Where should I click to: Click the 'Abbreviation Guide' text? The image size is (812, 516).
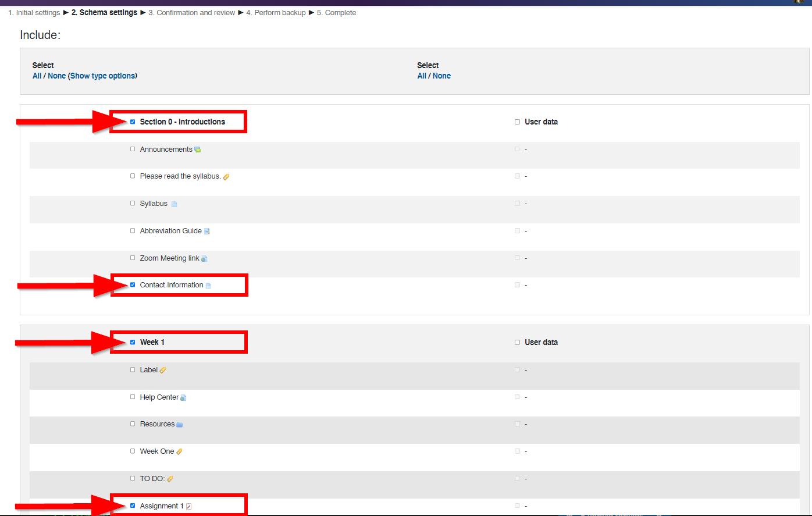click(x=171, y=230)
